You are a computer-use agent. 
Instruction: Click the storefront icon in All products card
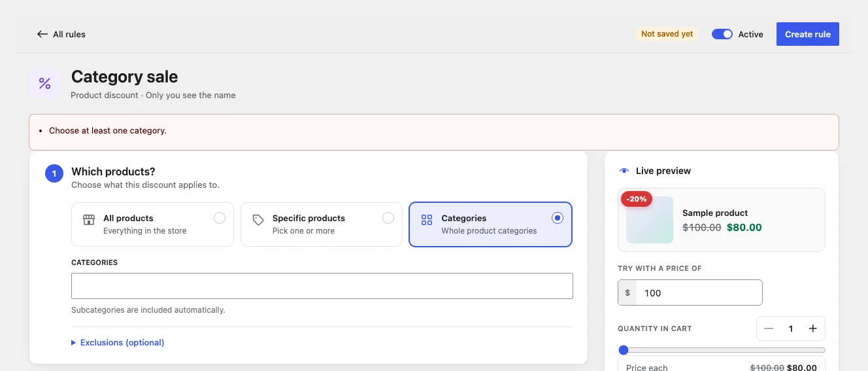click(89, 220)
